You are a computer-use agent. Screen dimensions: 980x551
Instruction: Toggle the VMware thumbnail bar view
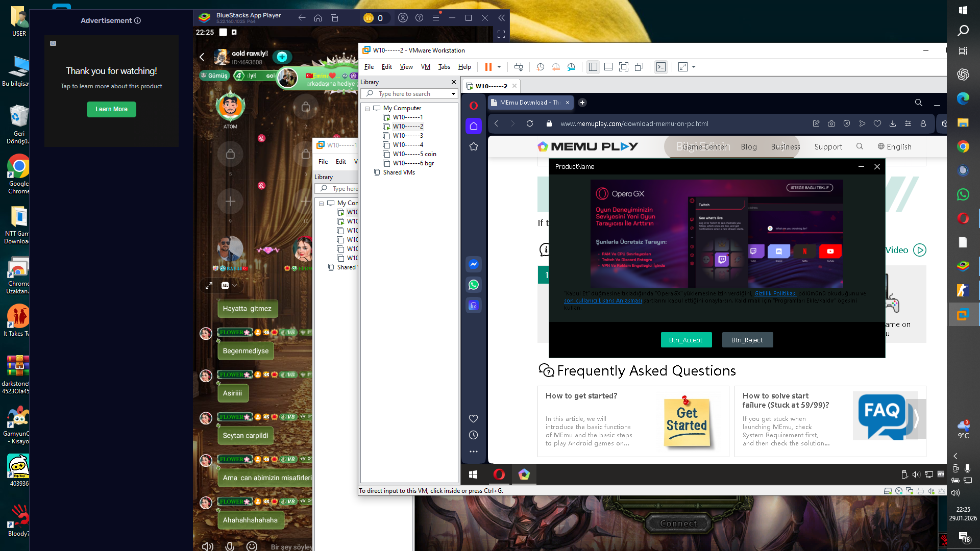pyautogui.click(x=608, y=67)
